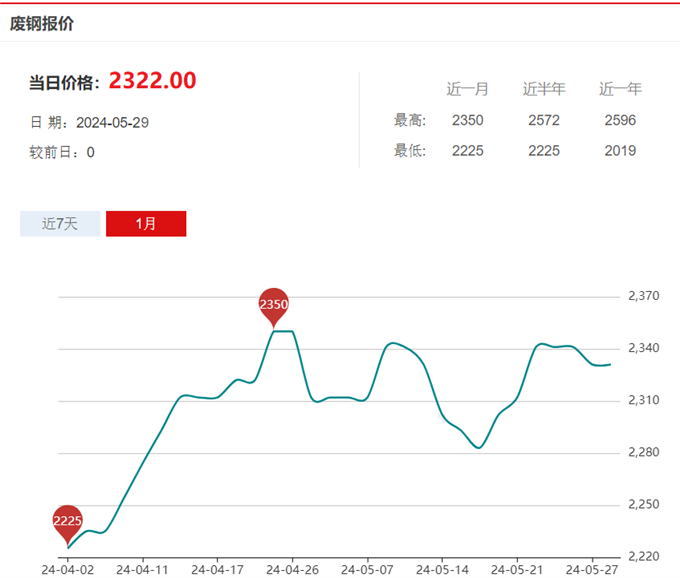This screenshot has height=578, width=680.
Task: Click x-axis label 24-04-11
Action: tap(142, 570)
